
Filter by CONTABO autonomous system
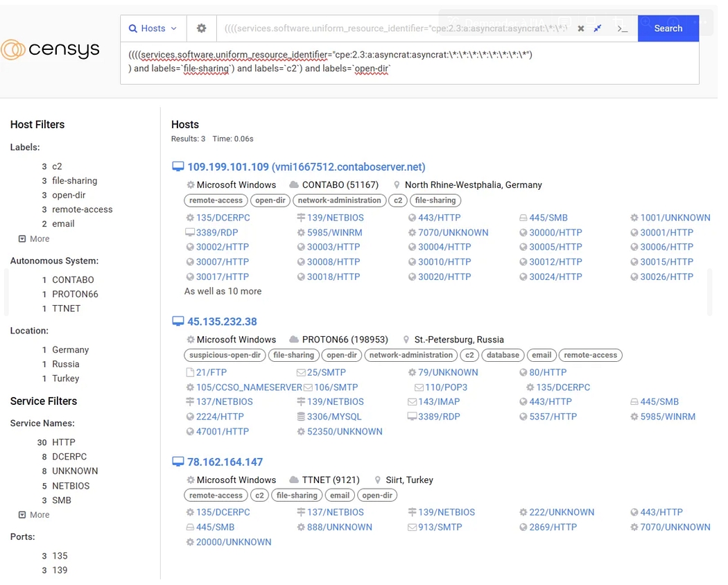pyautogui.click(x=73, y=280)
